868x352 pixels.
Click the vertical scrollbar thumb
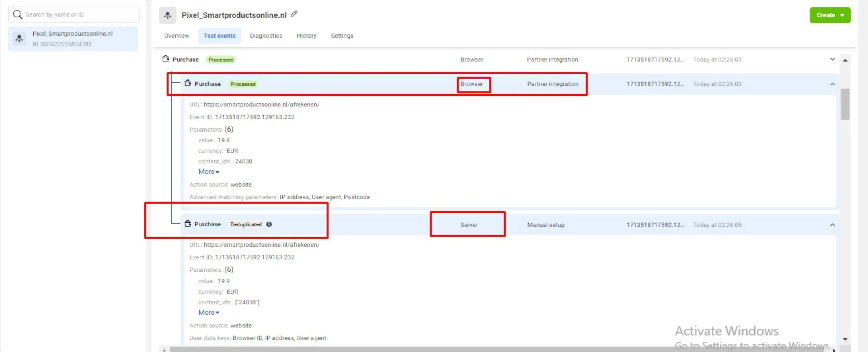[x=845, y=104]
